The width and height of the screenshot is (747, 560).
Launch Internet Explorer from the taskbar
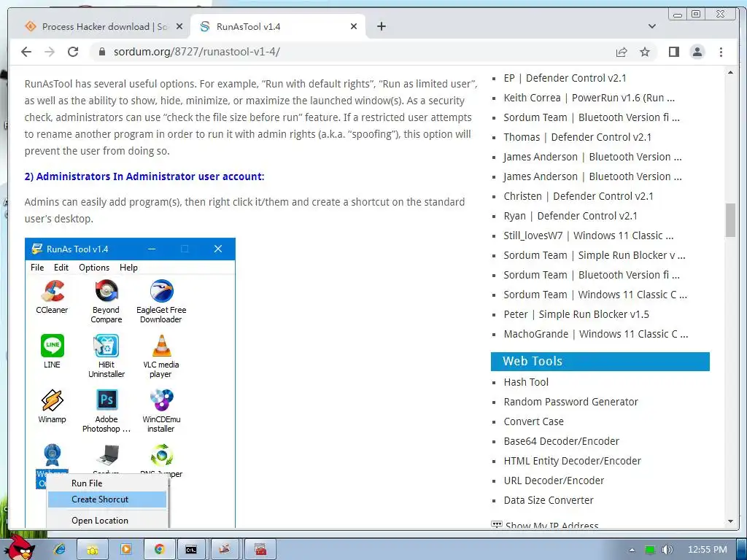tap(60, 550)
